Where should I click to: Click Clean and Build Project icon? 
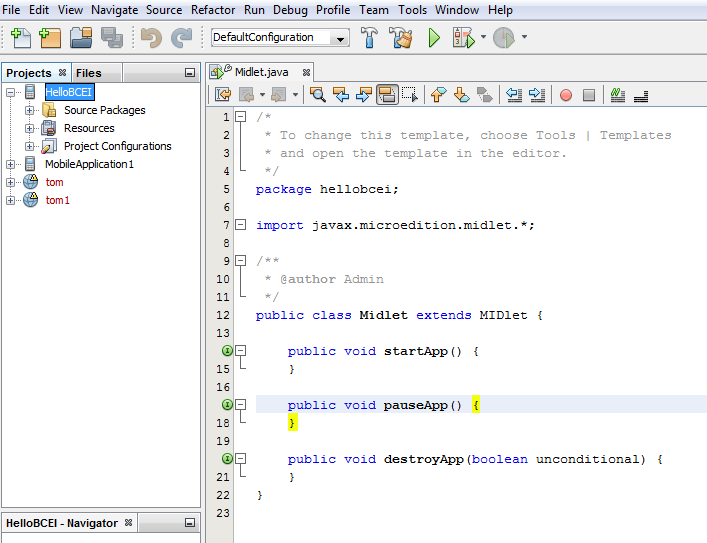tap(401, 38)
